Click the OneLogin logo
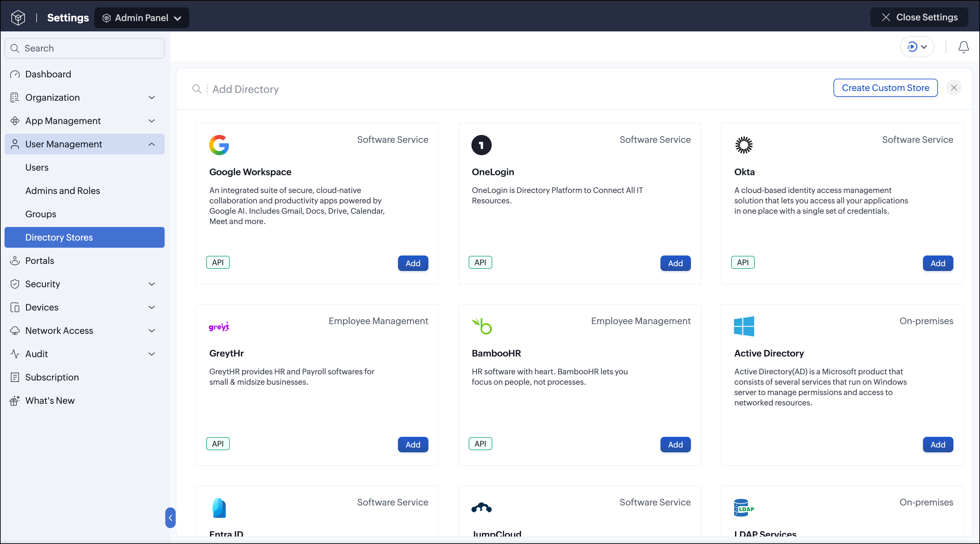 pyautogui.click(x=481, y=145)
